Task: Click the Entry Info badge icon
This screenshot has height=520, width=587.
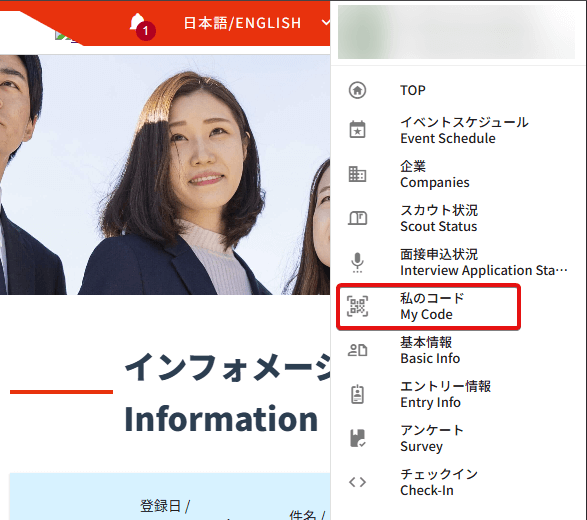Action: pos(358,394)
